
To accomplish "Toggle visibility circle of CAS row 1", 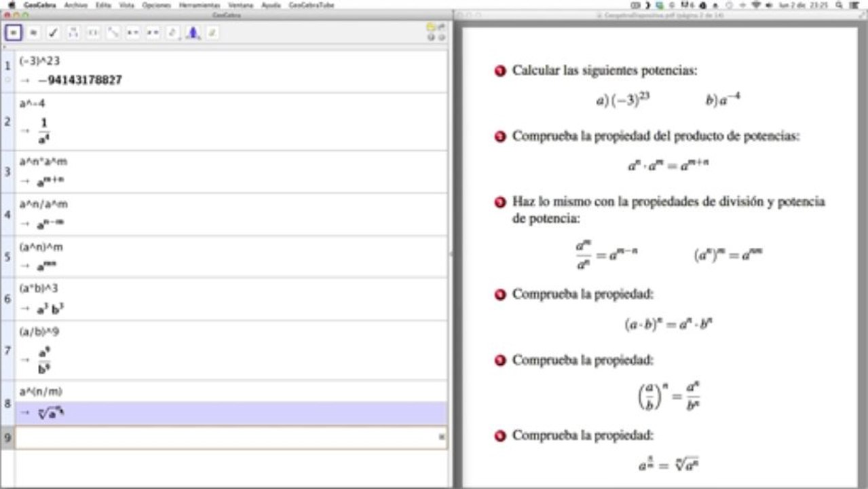I will pos(8,79).
